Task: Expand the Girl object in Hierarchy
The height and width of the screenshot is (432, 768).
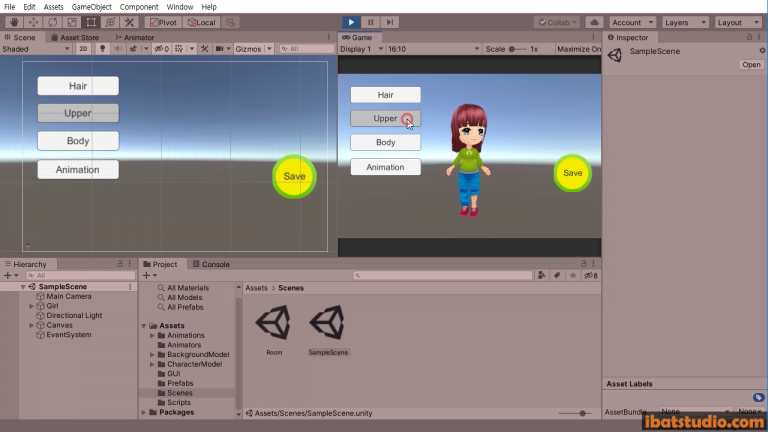Action: coord(31,306)
